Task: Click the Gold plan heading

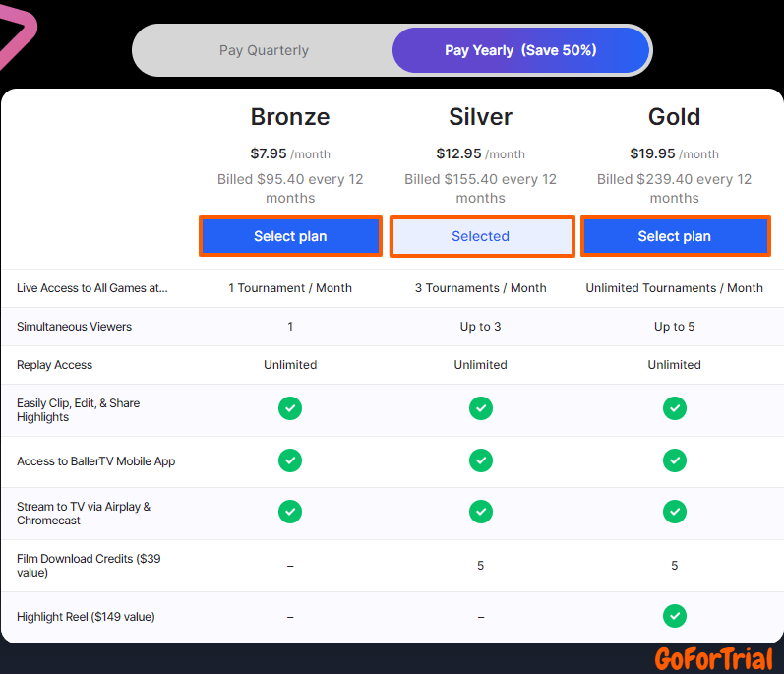Action: point(675,117)
